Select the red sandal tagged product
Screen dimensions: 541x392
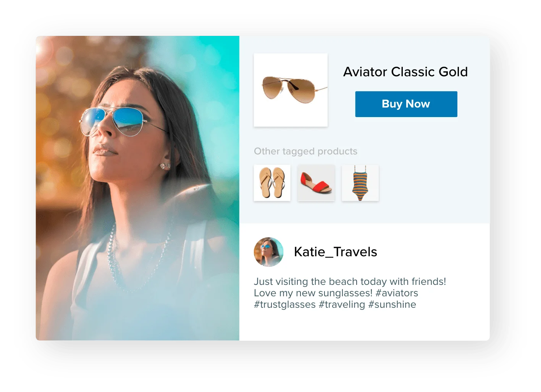tap(316, 183)
